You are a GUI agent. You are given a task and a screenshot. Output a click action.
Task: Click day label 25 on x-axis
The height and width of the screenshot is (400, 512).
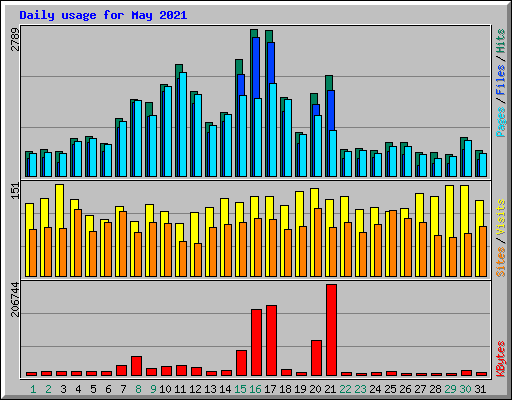[x=390, y=389]
